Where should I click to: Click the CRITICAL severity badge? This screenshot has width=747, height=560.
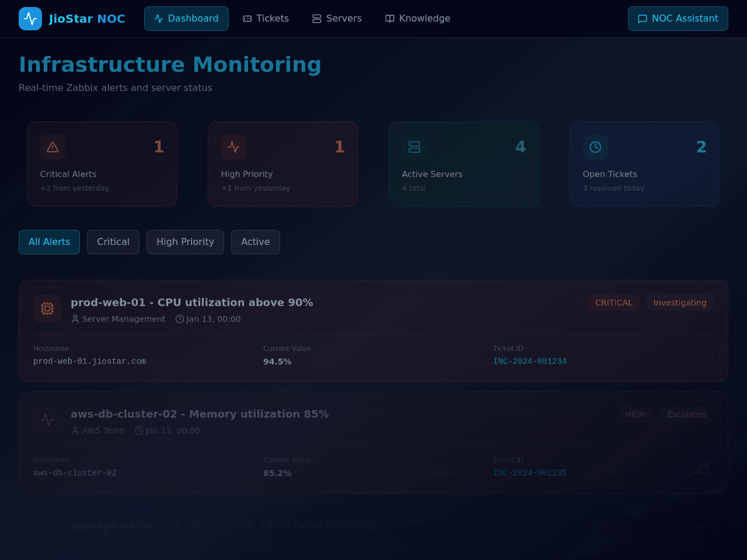[614, 303]
